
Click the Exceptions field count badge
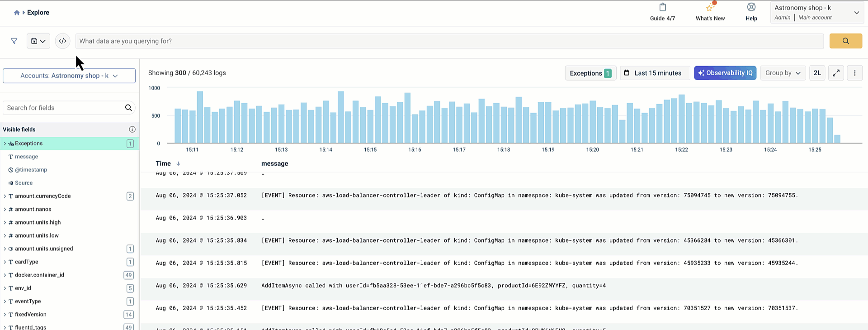pos(130,143)
